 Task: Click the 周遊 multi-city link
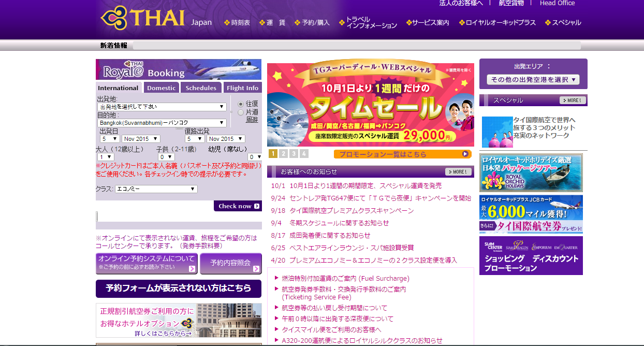pyautogui.click(x=252, y=120)
